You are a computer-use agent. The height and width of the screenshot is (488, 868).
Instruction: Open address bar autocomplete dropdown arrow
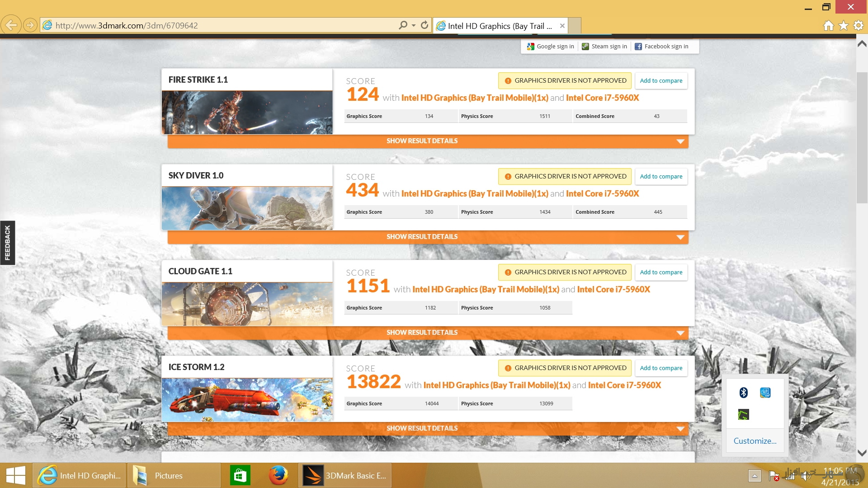[x=413, y=25]
